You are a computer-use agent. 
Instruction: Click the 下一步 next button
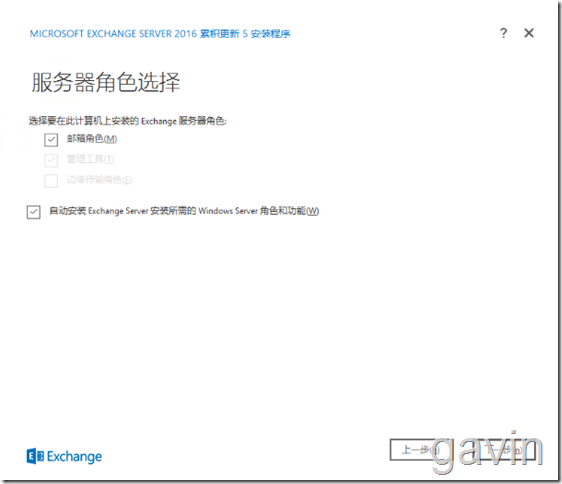click(504, 450)
